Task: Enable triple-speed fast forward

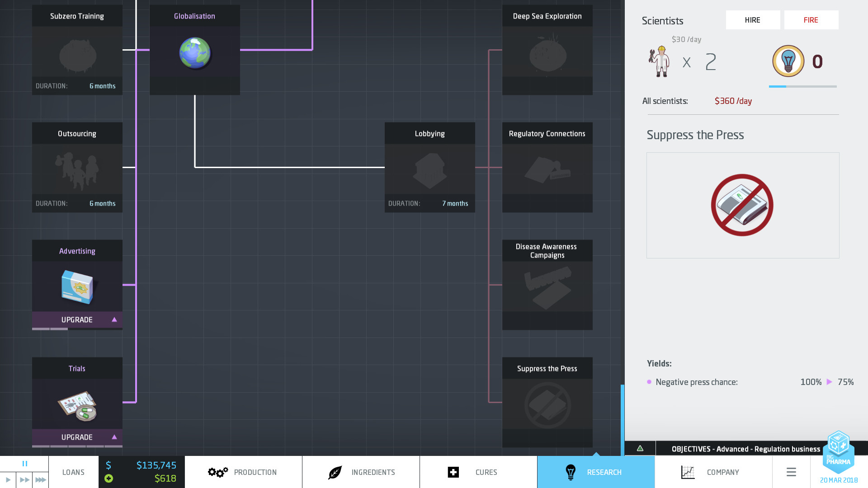Action: click(x=41, y=480)
